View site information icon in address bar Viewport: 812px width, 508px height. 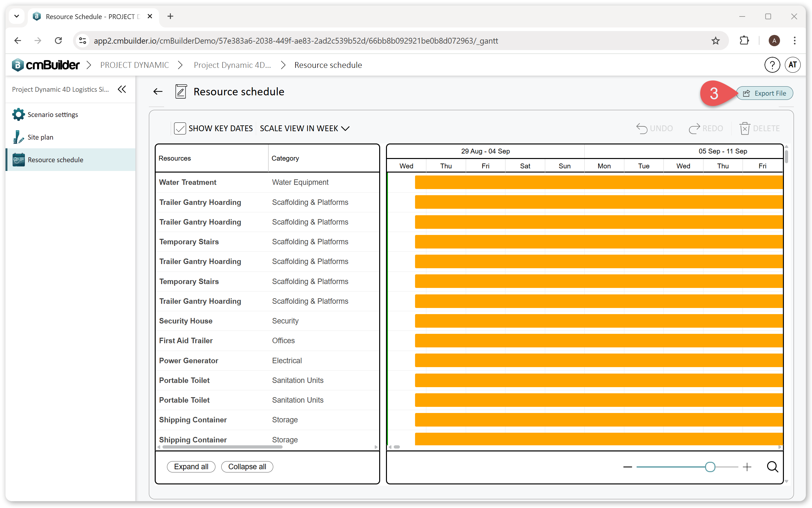click(x=83, y=41)
